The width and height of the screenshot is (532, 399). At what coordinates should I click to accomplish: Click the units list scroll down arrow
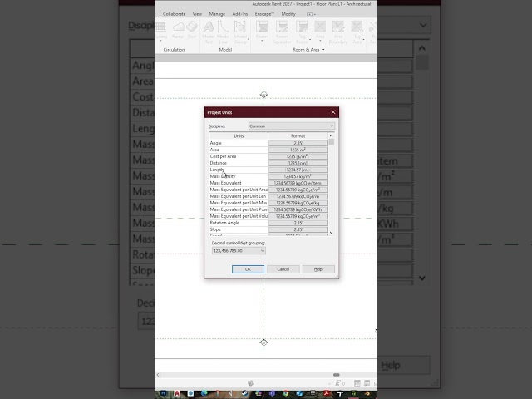point(331,233)
